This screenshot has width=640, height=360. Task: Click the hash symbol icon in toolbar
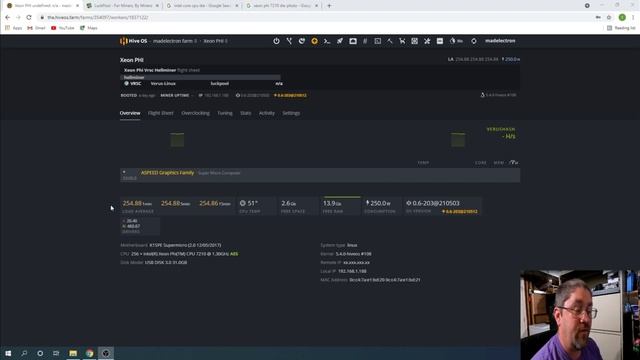[365, 41]
